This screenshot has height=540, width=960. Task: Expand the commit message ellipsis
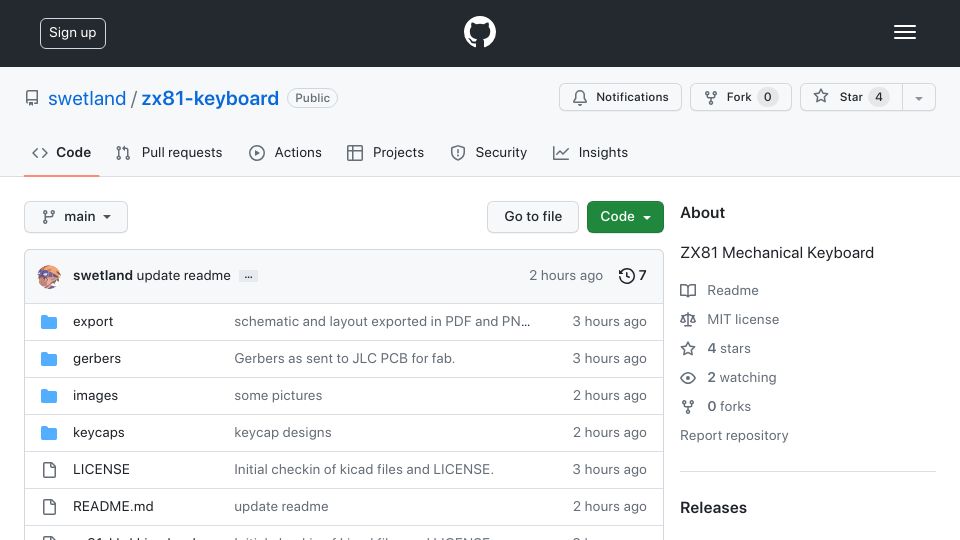click(248, 276)
